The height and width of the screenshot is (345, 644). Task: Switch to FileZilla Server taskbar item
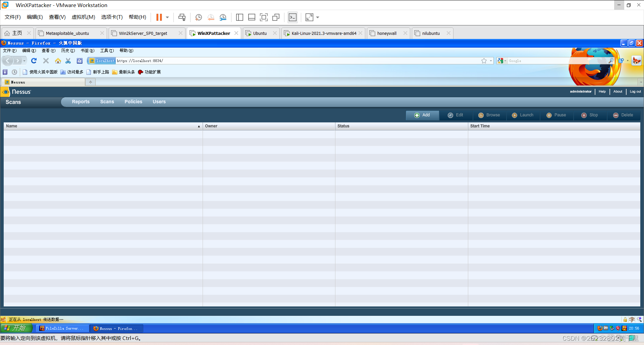62,329
